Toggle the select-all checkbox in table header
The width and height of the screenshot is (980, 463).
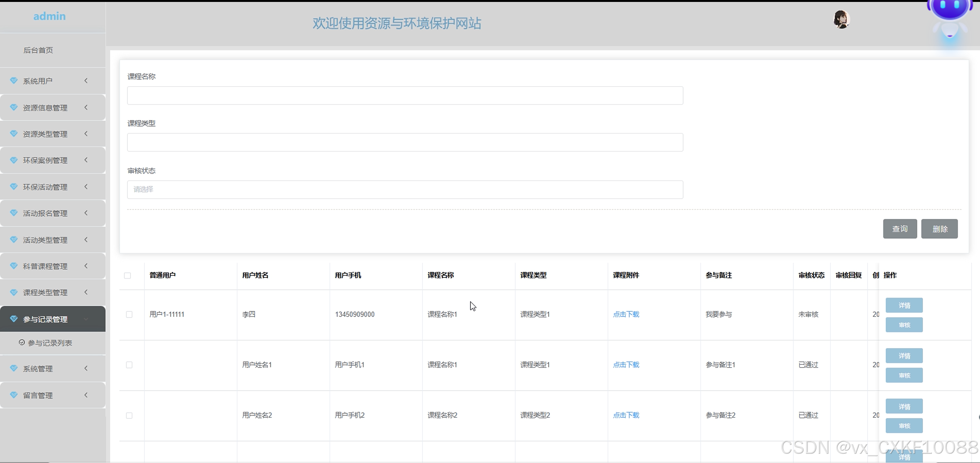click(x=127, y=276)
